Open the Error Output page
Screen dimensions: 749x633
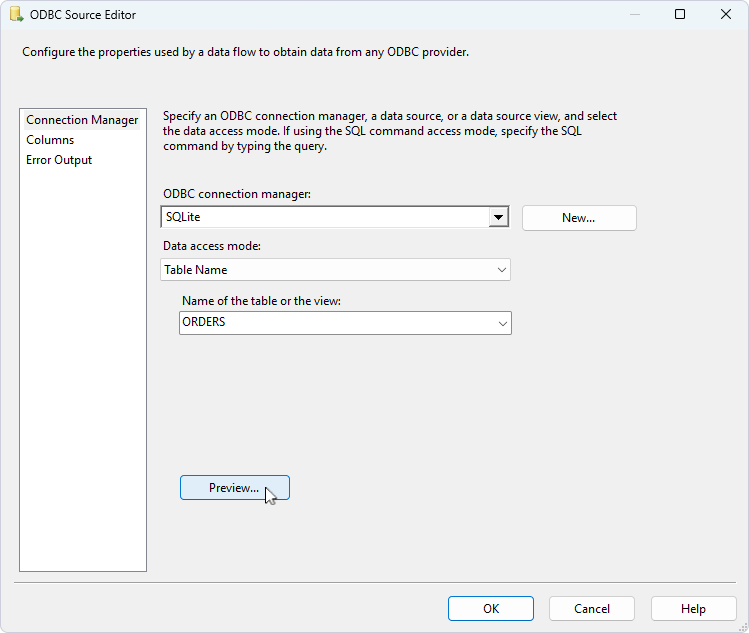click(x=59, y=160)
